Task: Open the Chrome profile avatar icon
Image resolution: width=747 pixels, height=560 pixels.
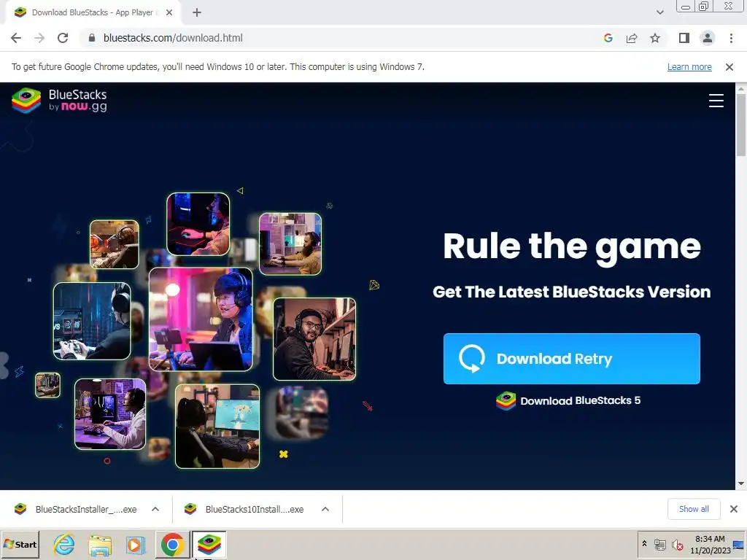Action: click(708, 38)
